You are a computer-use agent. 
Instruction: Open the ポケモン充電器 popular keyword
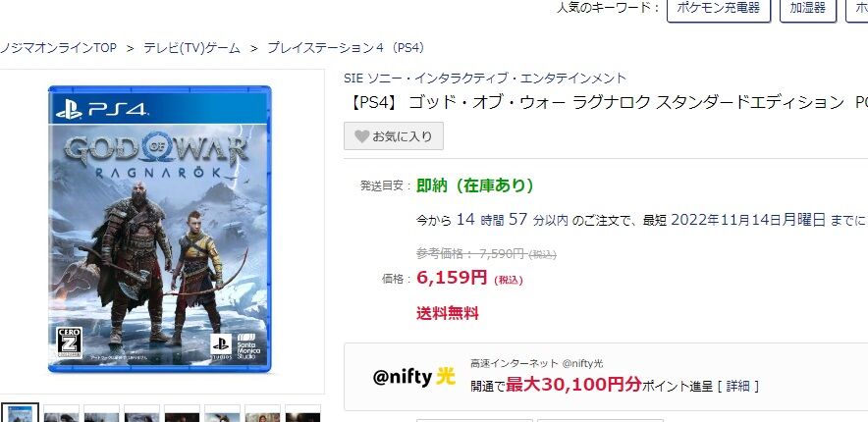point(719,8)
